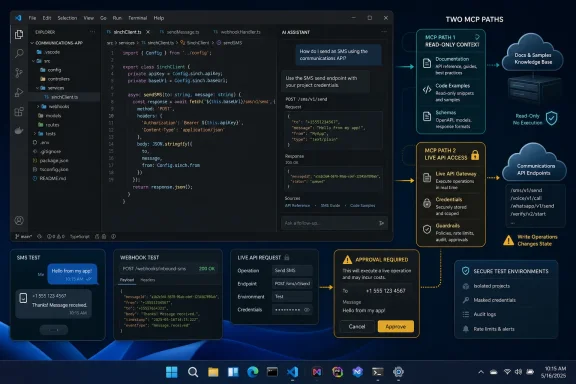Cancel the approval request
This screenshot has width=576, height=384.
click(357, 326)
